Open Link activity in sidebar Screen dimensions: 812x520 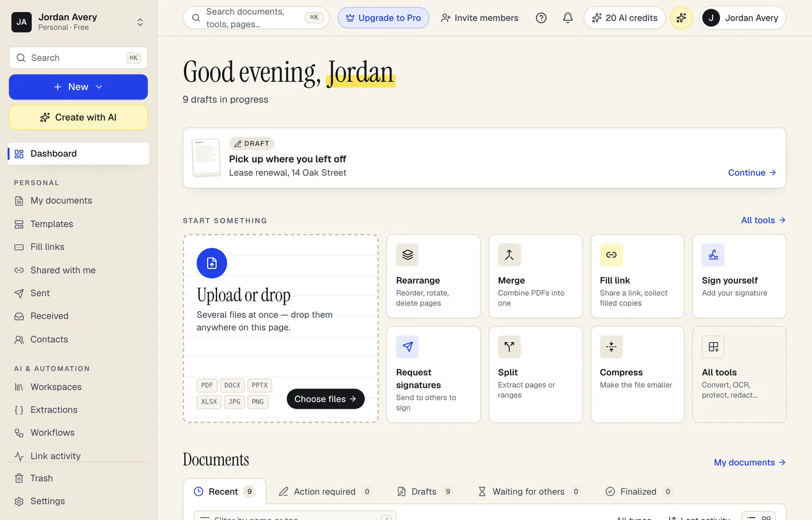79,456
